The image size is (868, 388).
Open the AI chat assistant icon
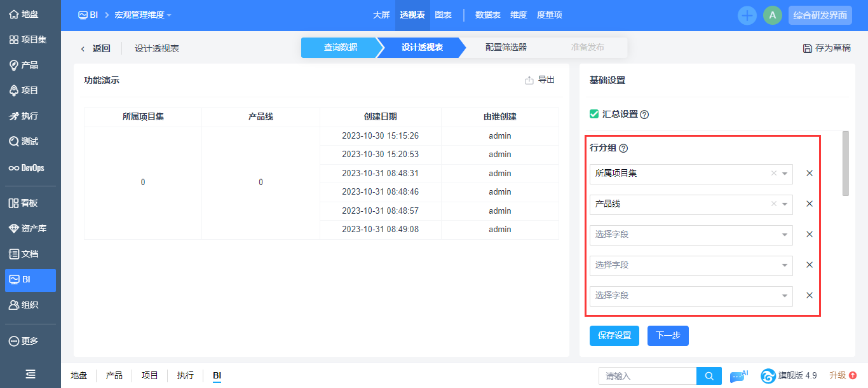(x=738, y=376)
